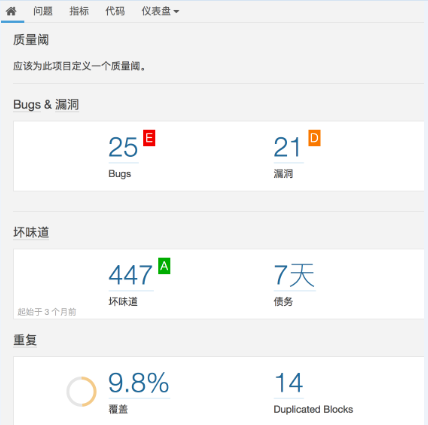
Task: Expand the 仪表盘 dropdown menu
Action: [x=160, y=11]
